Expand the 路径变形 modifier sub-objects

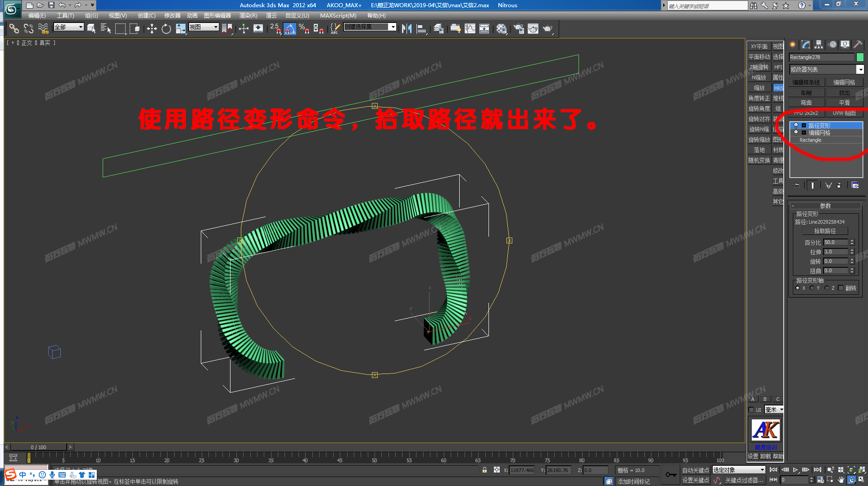coord(804,126)
